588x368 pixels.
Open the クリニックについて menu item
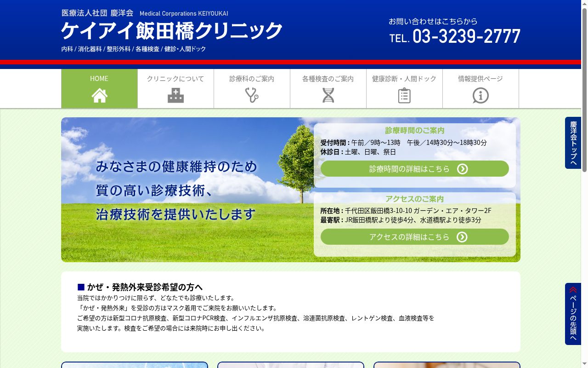click(175, 89)
